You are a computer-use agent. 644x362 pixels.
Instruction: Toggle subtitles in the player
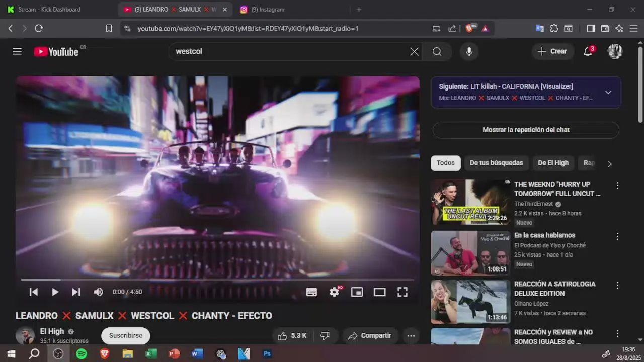(x=311, y=292)
